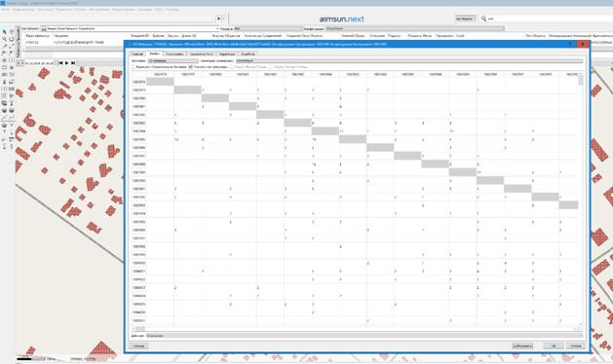Image resolution: width=613 pixels, height=364 pixels.
Task: Start playback with the play triangle above map
Action: (67, 63)
